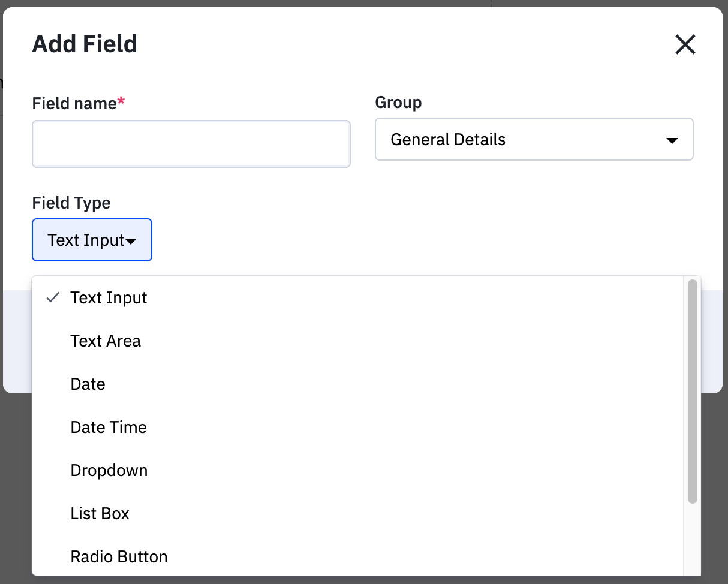
Task: Choose Text Area as field type
Action: pyautogui.click(x=106, y=341)
